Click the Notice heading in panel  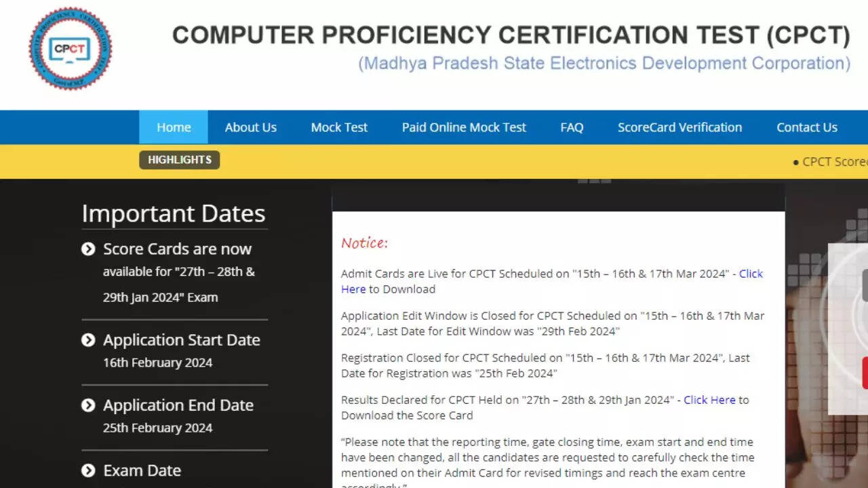click(364, 243)
